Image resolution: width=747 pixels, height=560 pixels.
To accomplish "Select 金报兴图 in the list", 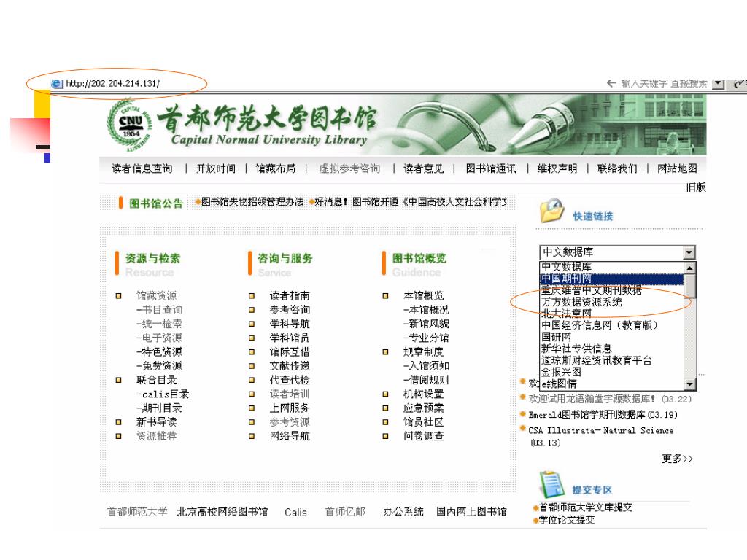I will 561,372.
